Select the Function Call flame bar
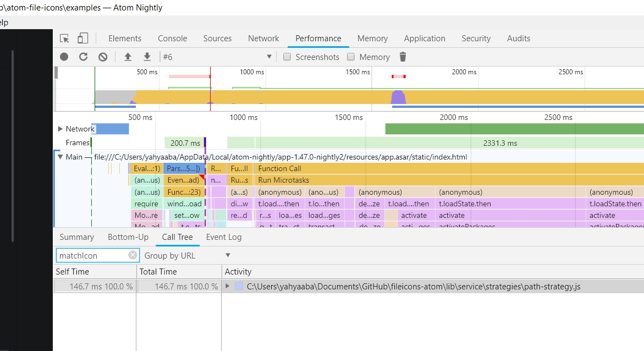 point(449,168)
